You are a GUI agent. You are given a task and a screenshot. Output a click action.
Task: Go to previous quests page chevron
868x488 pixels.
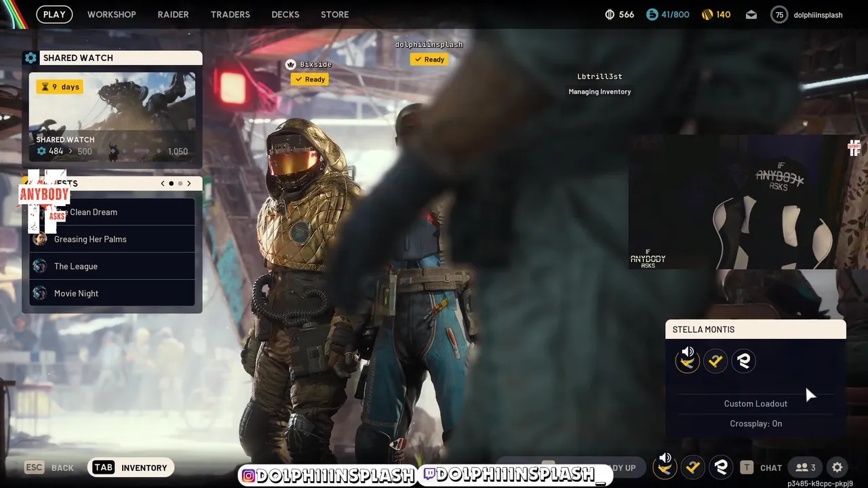tap(163, 183)
